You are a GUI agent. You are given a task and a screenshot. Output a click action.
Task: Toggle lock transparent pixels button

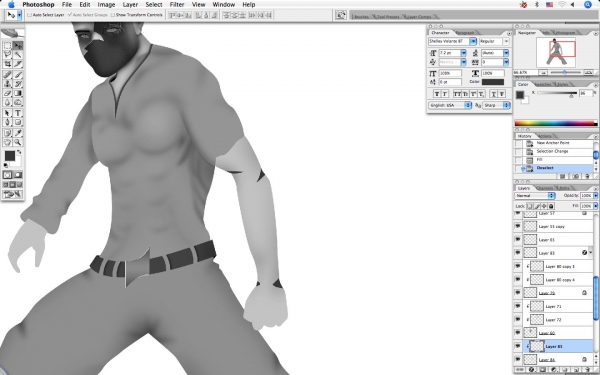pyautogui.click(x=530, y=206)
